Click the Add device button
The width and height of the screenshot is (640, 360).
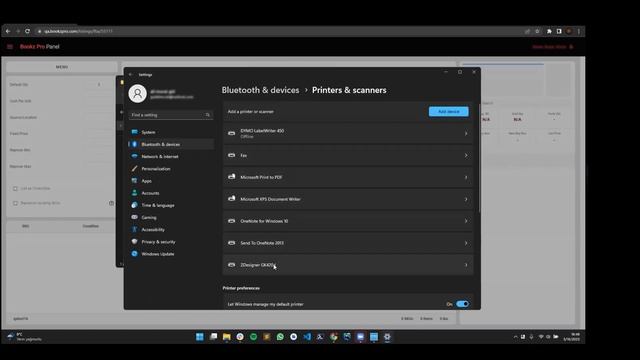[x=449, y=111]
